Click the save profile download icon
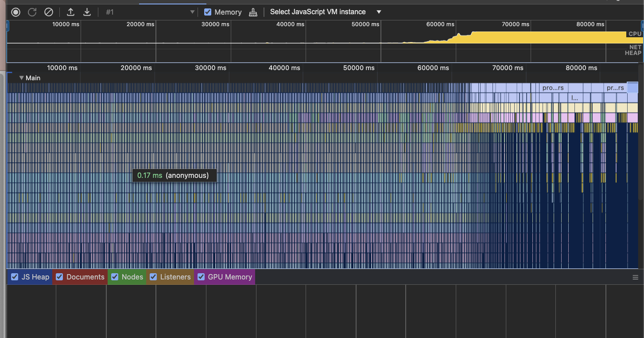The image size is (644, 338). pos(87,12)
